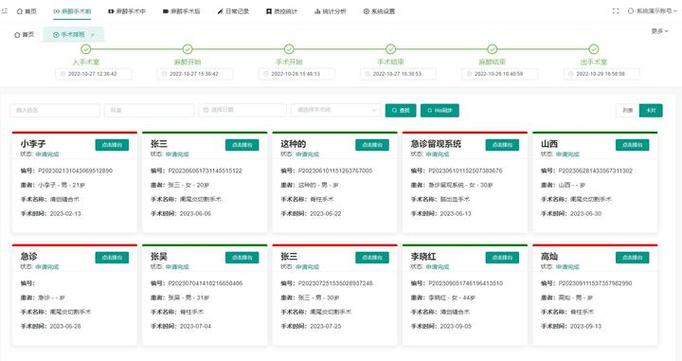Click the gear icon beside 系统设置
Image resolution: width=682 pixels, height=361 pixels.
pos(366,11)
